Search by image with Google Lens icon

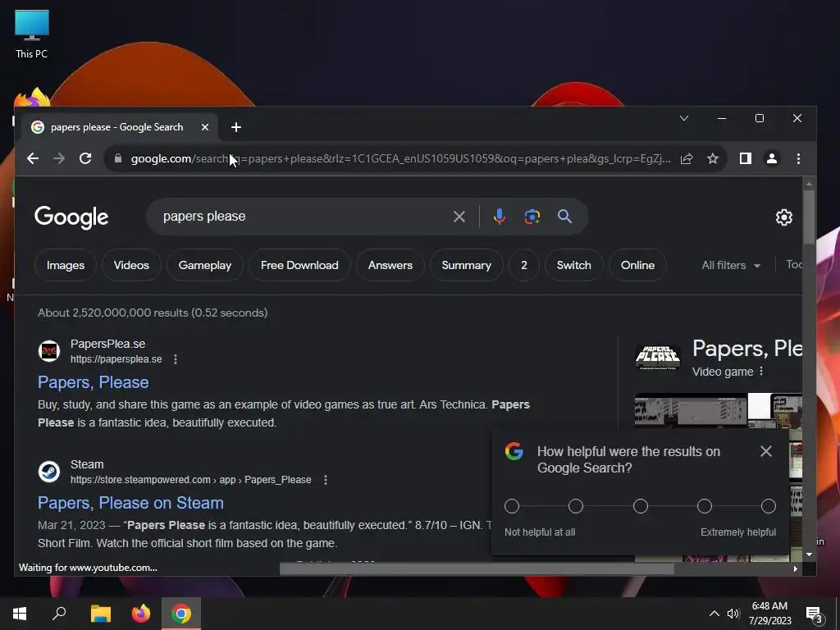[532, 217]
